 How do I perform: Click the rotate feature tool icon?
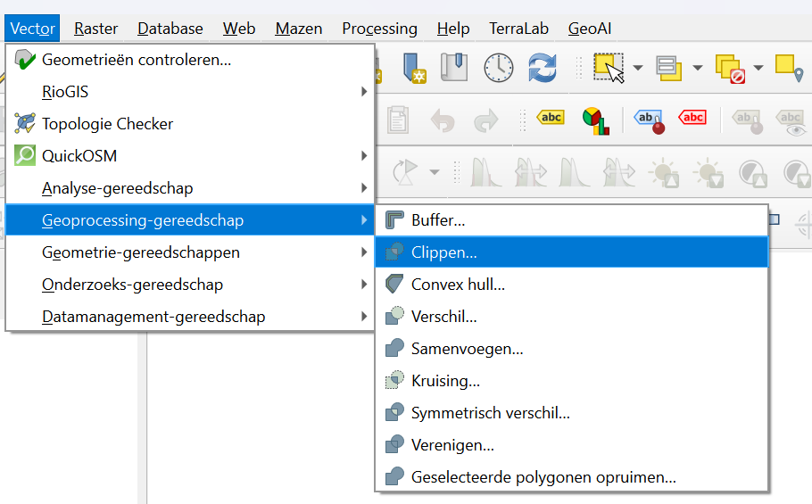[405, 172]
